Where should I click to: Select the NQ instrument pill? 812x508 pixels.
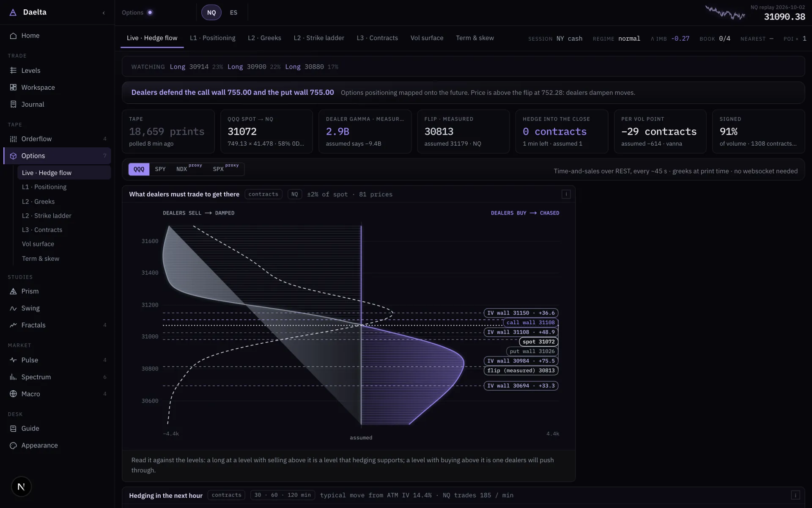pyautogui.click(x=211, y=13)
